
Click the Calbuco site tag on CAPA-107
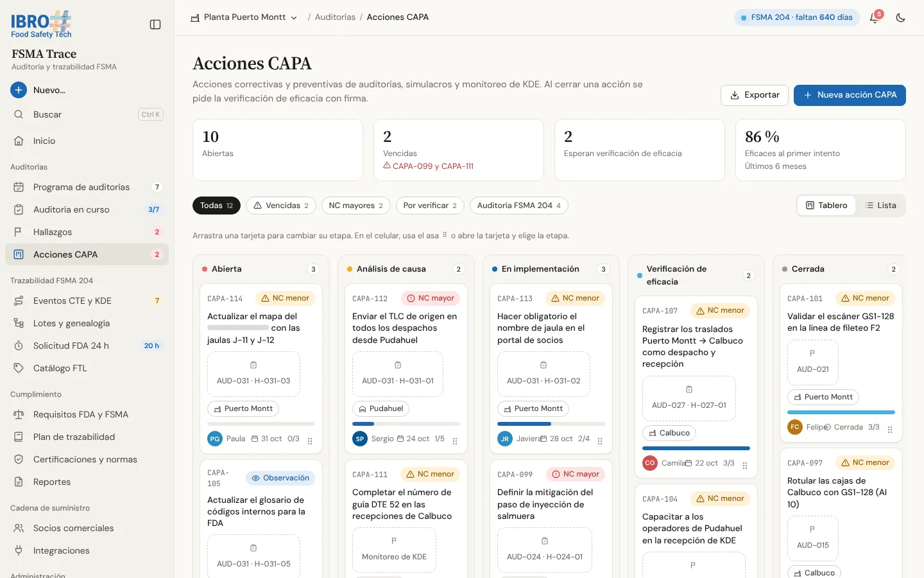pos(669,433)
